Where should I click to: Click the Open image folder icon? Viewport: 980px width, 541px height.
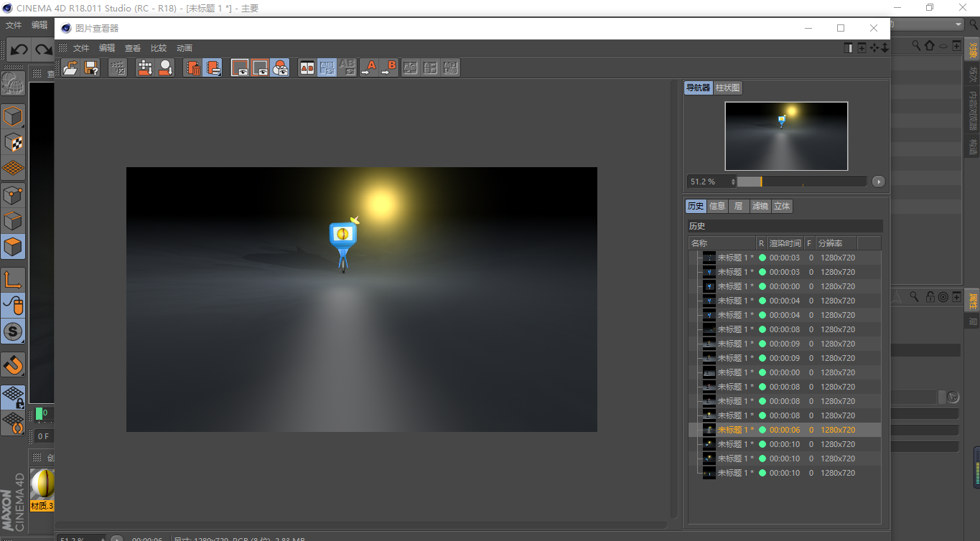point(70,67)
